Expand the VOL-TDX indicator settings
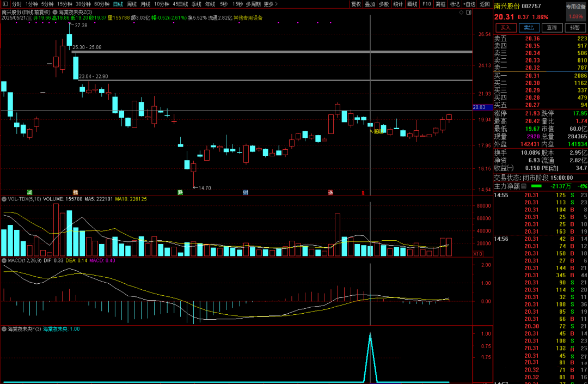This screenshot has height=384, width=588. (x=4, y=199)
